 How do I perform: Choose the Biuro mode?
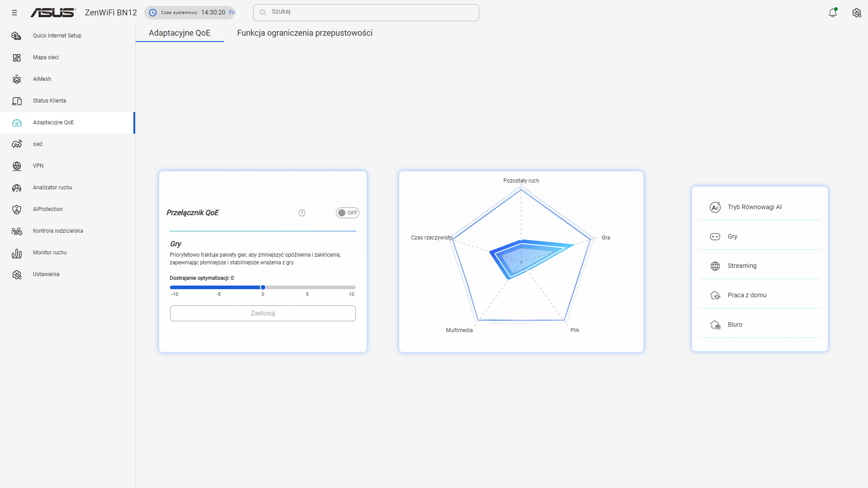tap(759, 324)
